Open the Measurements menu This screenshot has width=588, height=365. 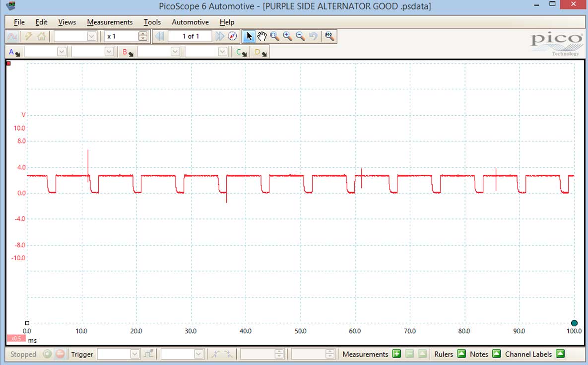tap(110, 22)
